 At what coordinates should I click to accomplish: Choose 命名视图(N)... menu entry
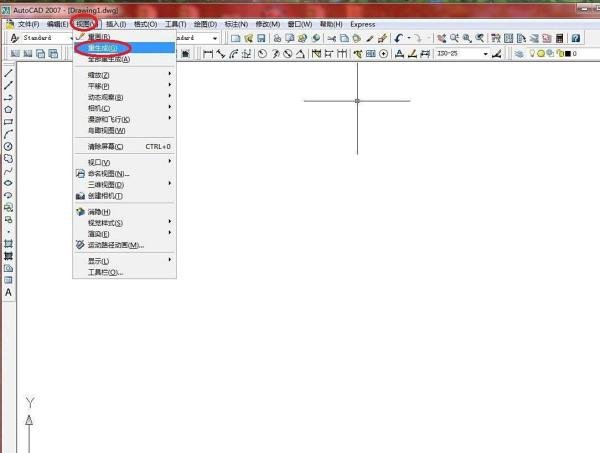(x=124, y=174)
